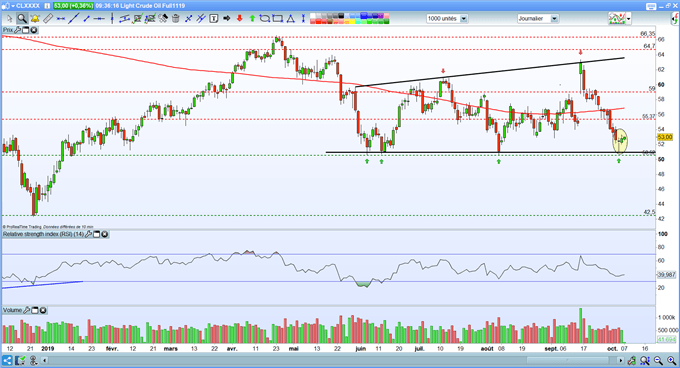Screen dimensions: 680x368
Task: Expand the Journalier timeframe dropdown
Action: [554, 19]
